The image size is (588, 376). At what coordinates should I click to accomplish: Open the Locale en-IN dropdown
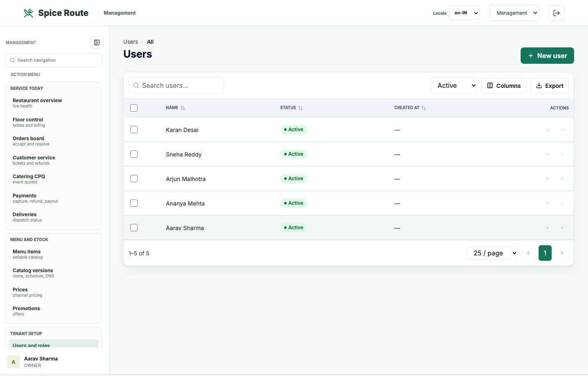(x=464, y=13)
